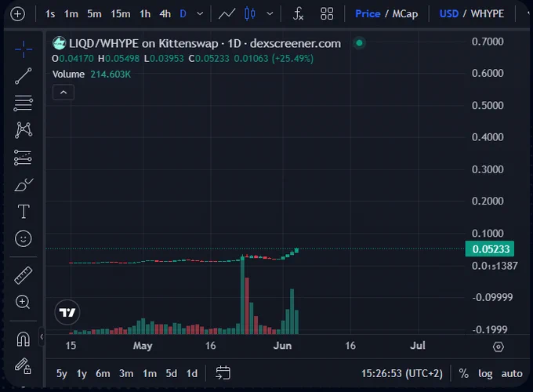The image size is (533, 392).
Task: Collapse the left drawing toolbar arrow
Action: point(42,336)
